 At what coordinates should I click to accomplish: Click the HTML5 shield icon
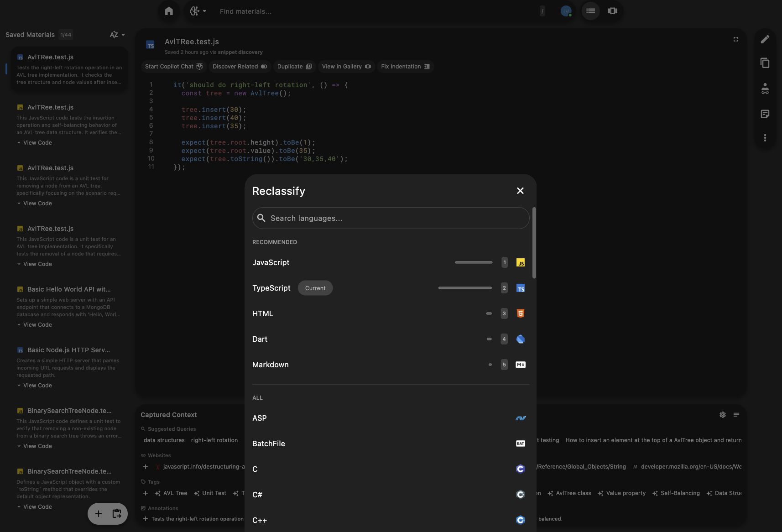click(520, 313)
